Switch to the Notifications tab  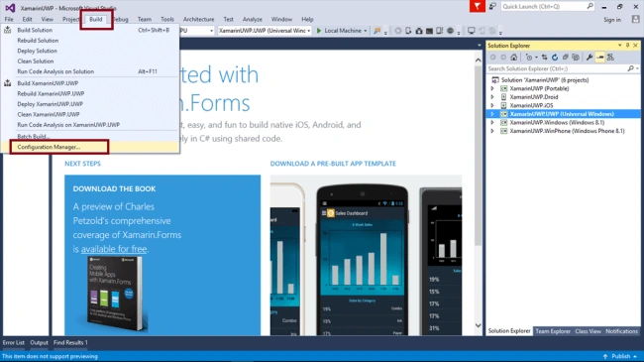tap(621, 331)
